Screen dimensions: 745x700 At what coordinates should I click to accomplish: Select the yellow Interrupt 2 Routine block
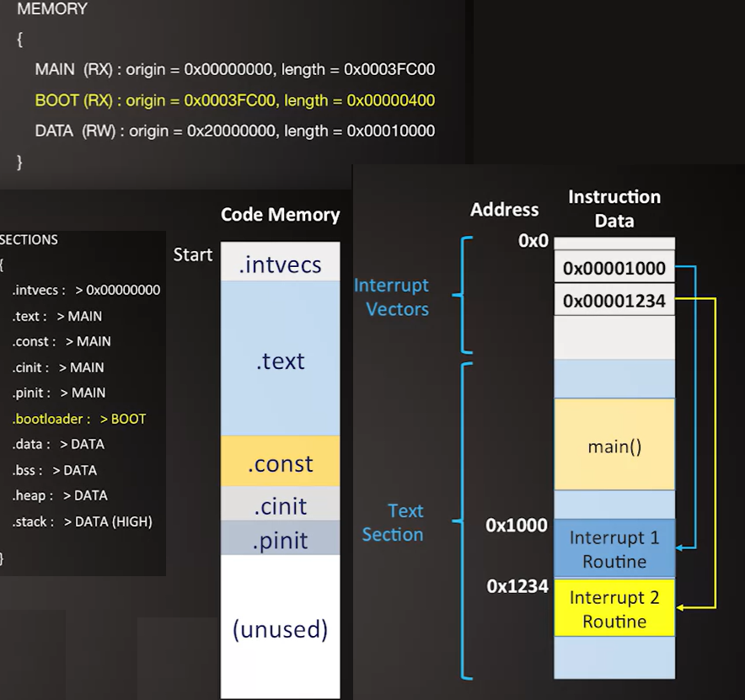614,608
